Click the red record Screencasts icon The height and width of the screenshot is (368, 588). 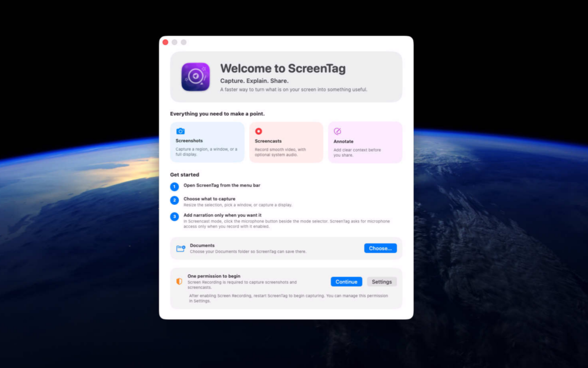(259, 131)
